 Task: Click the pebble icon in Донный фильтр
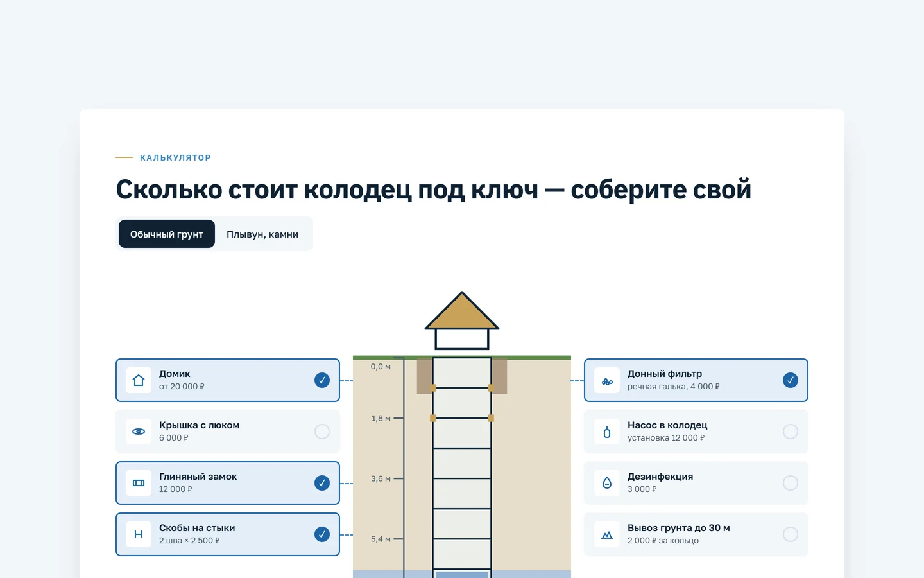pyautogui.click(x=607, y=380)
